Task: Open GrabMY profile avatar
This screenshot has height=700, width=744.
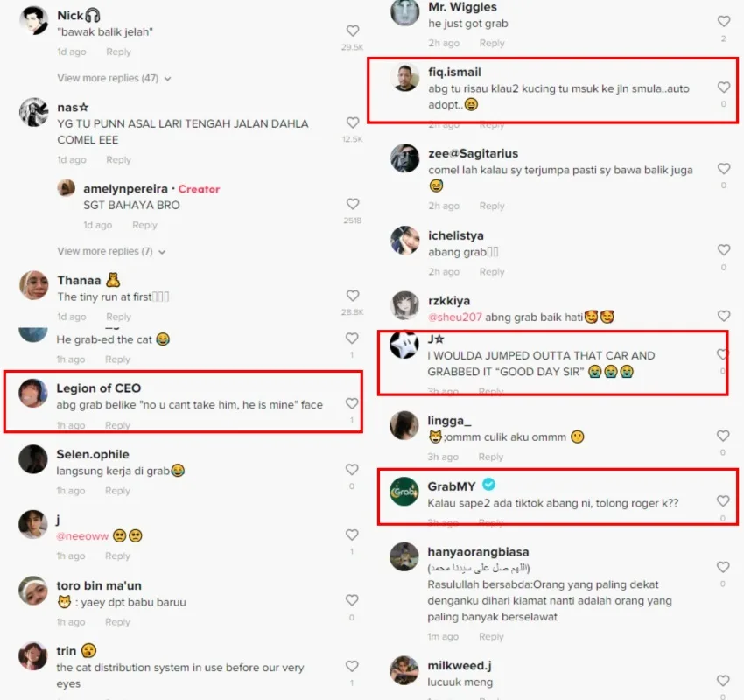Action: pyautogui.click(x=404, y=492)
